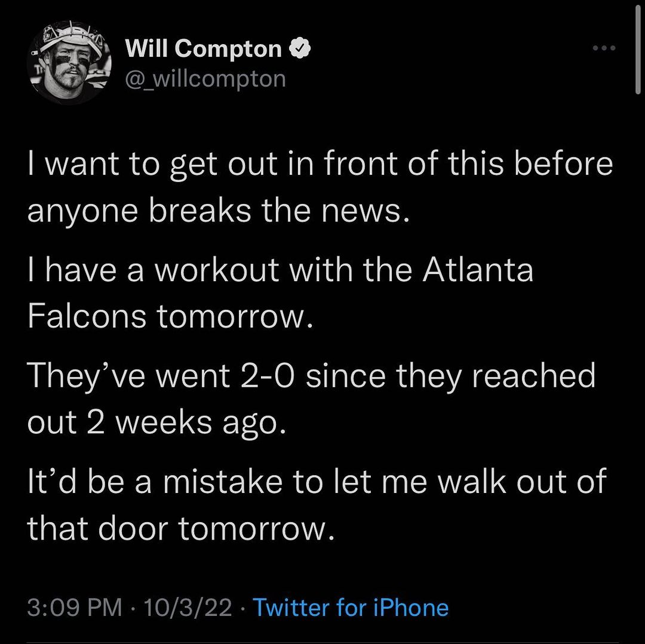Screen dimensions: 645x644
Task: Click the "Will Compton" display name
Action: [x=203, y=49]
